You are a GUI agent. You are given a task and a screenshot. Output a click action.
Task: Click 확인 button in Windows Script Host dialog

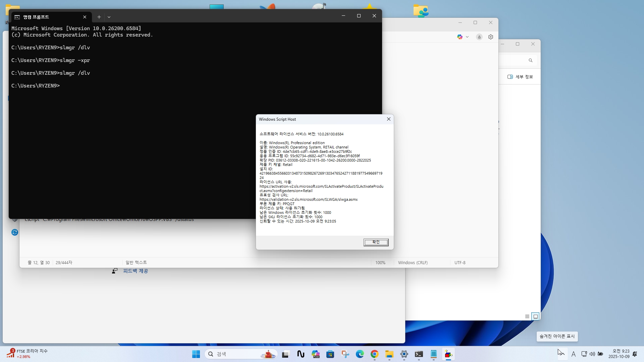(376, 242)
